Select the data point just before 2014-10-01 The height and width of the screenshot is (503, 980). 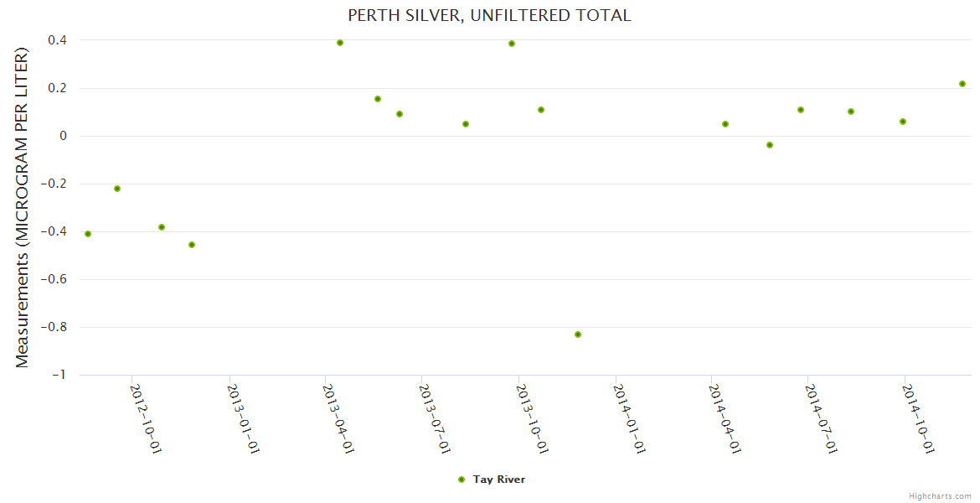click(903, 122)
